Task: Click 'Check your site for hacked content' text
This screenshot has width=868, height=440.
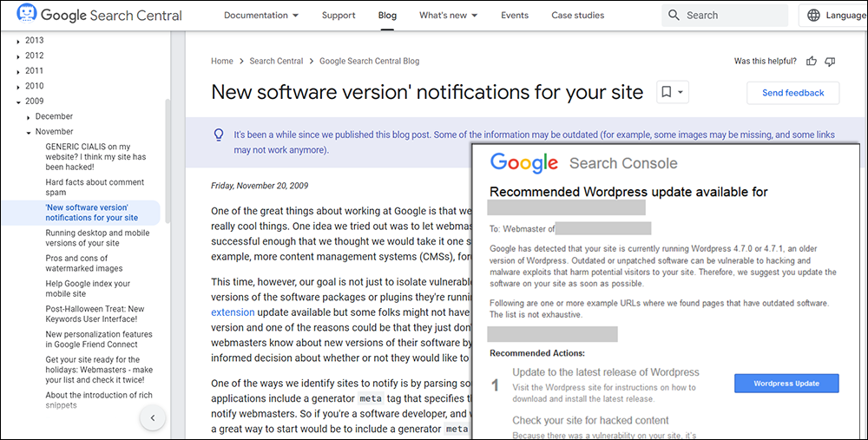Action: pos(590,420)
